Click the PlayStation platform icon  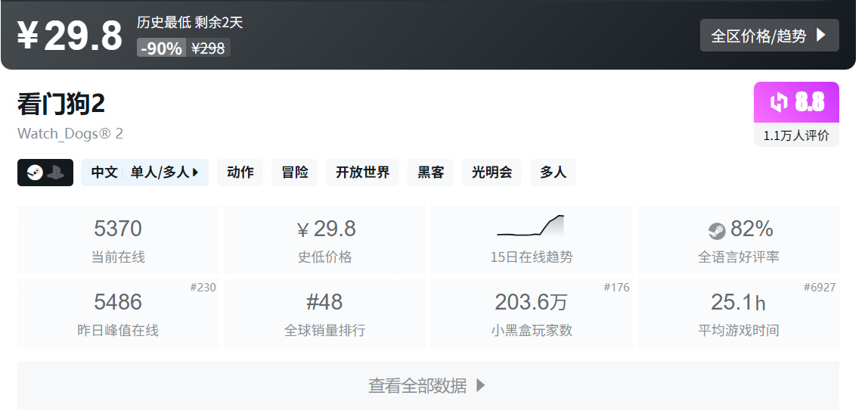click(x=55, y=173)
